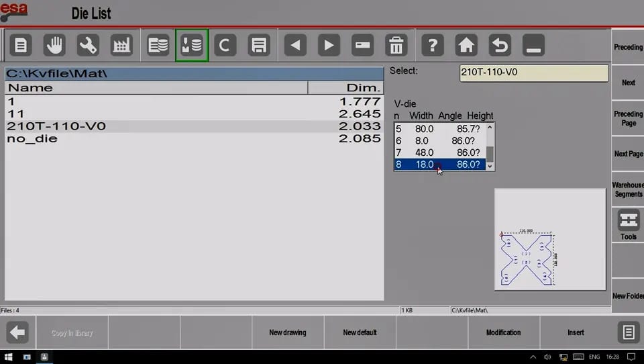Open the help question mark icon
This screenshot has width=644, height=364.
pyautogui.click(x=433, y=45)
